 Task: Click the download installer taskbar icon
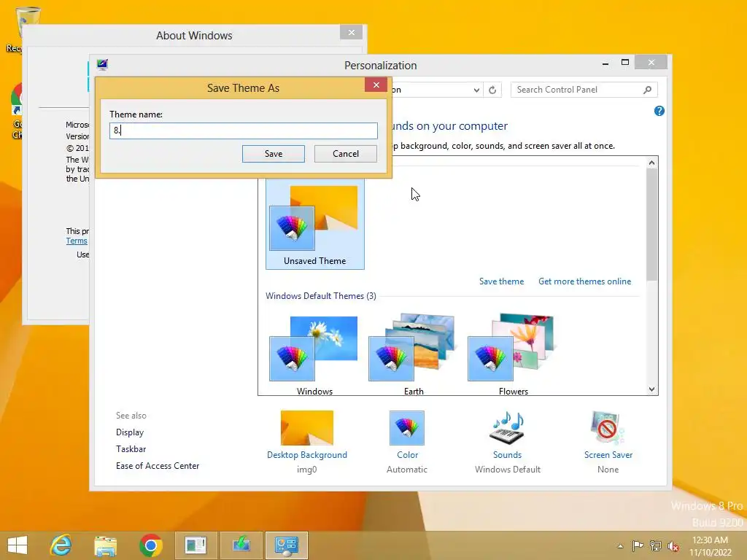241,545
